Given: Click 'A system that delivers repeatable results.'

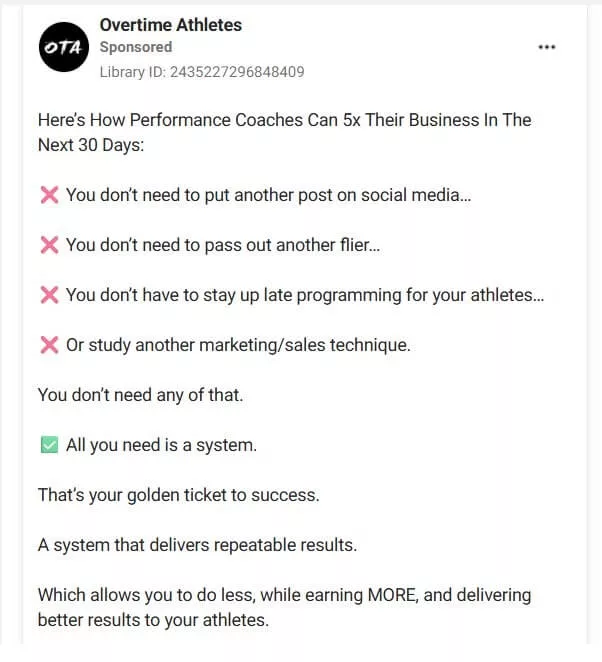Looking at the screenshot, I should (x=197, y=545).
